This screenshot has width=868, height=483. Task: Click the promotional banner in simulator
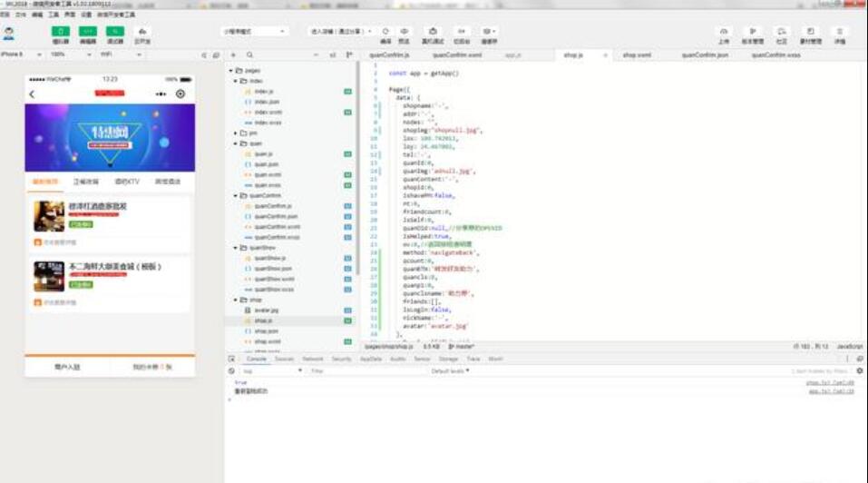[110, 136]
